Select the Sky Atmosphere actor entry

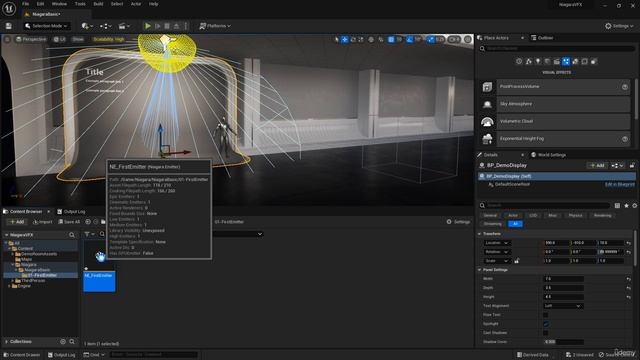pos(555,104)
